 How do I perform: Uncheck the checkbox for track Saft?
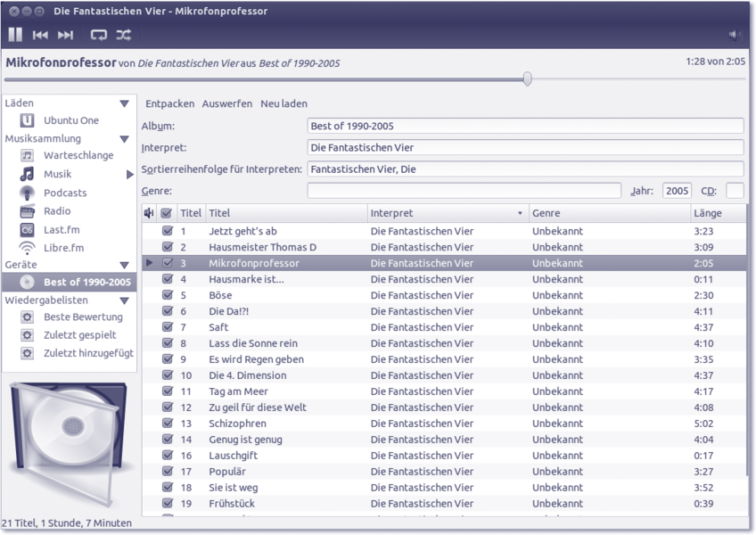(x=168, y=327)
